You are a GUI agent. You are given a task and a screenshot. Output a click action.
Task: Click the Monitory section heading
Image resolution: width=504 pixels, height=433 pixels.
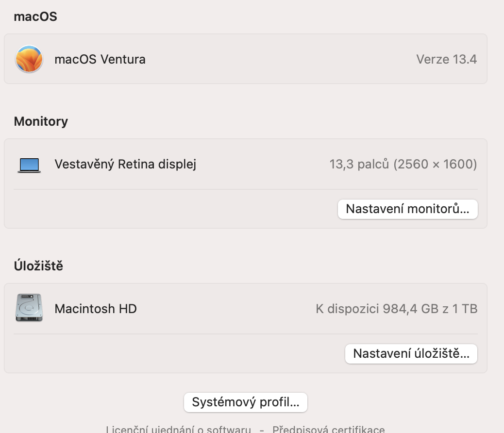41,121
